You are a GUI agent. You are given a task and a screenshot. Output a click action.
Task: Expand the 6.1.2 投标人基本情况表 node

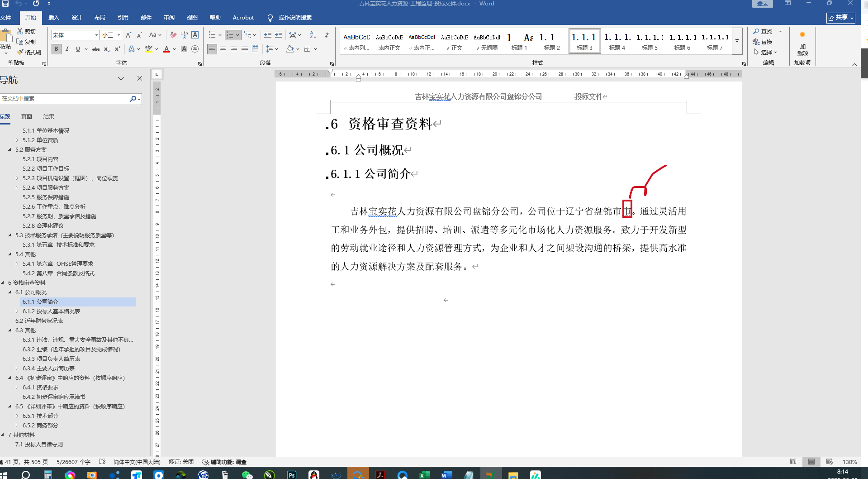click(x=17, y=311)
